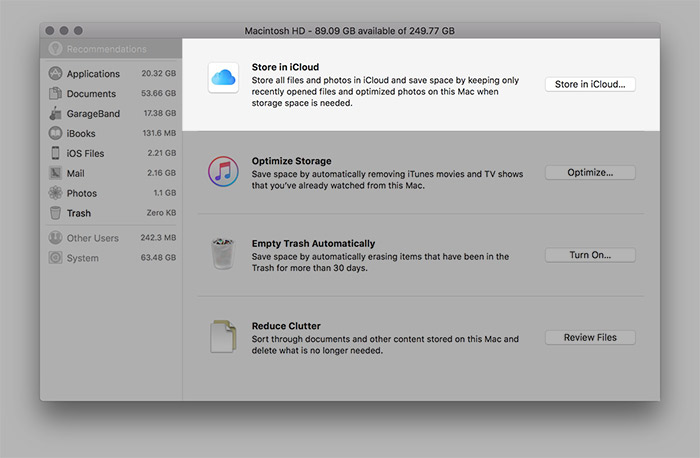Click the Empty Trash Automatically heading
The image size is (700, 458).
click(x=313, y=243)
